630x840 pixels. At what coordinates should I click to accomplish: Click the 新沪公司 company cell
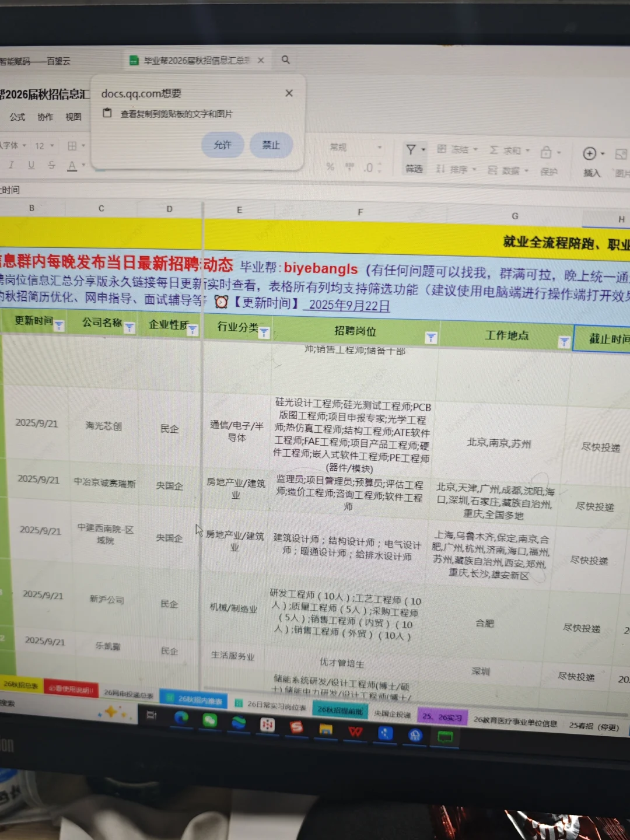[107, 599]
